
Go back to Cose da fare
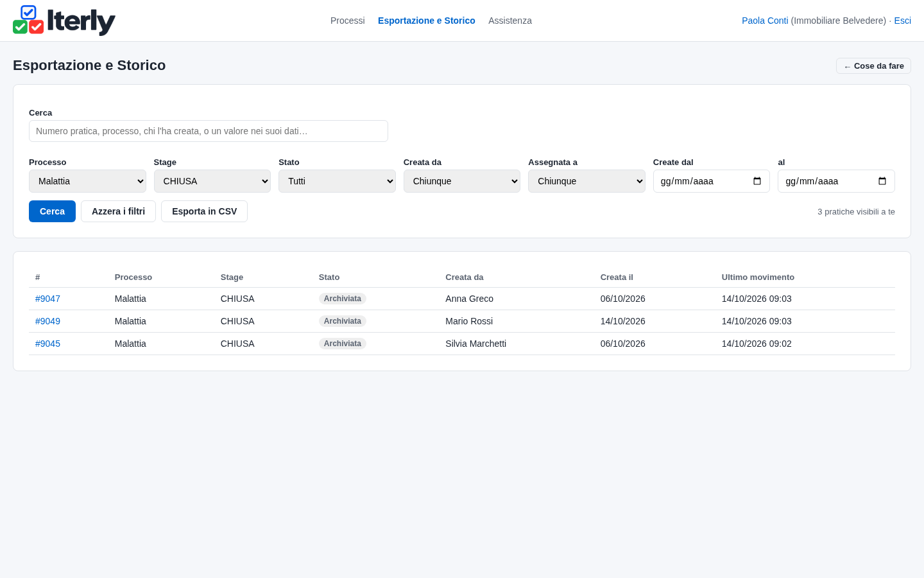(x=873, y=66)
